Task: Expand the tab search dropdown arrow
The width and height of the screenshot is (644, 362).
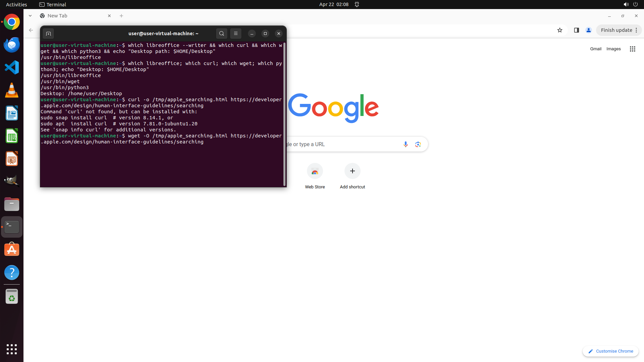Action: [30, 16]
